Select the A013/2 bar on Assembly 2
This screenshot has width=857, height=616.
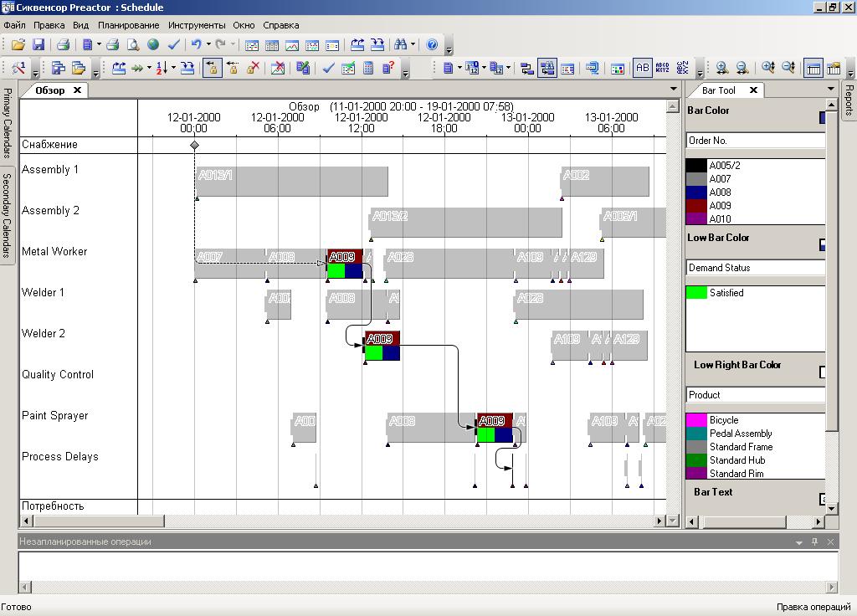tap(465, 223)
